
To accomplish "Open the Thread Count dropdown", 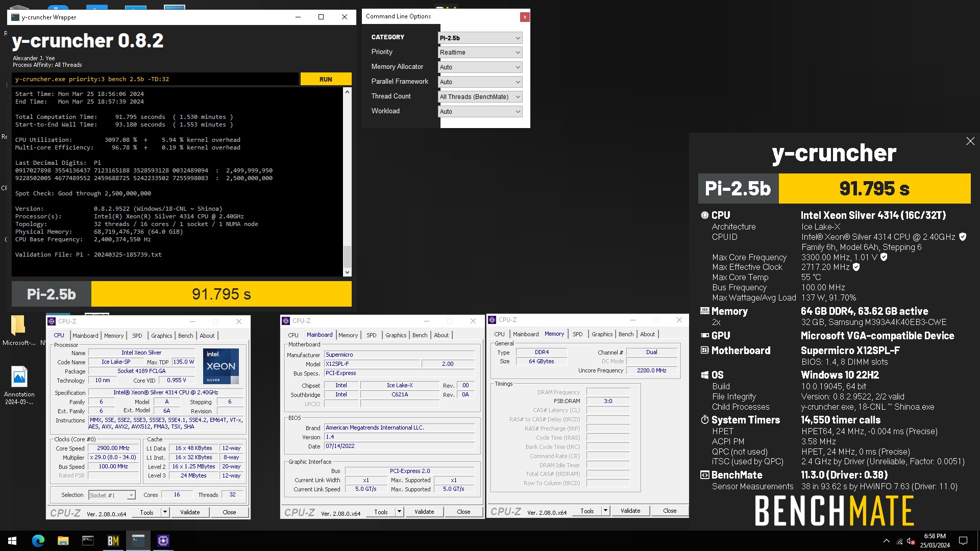I will pyautogui.click(x=480, y=97).
